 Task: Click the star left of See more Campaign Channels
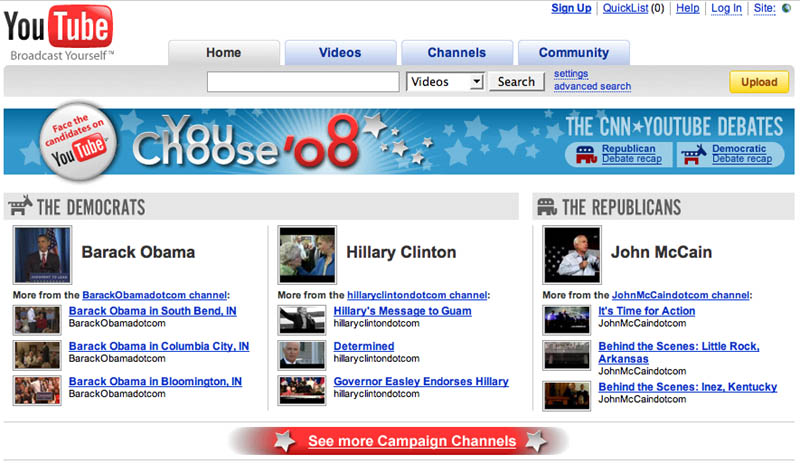(x=285, y=441)
